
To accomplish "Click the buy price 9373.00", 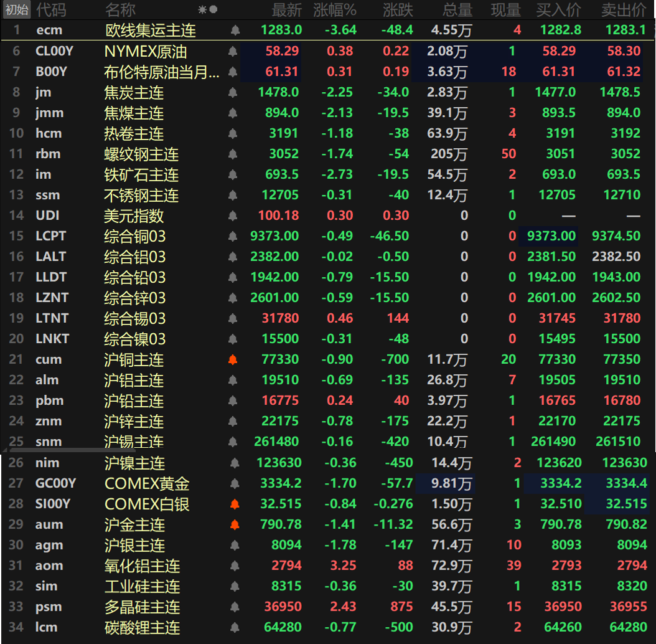I will tap(551, 236).
